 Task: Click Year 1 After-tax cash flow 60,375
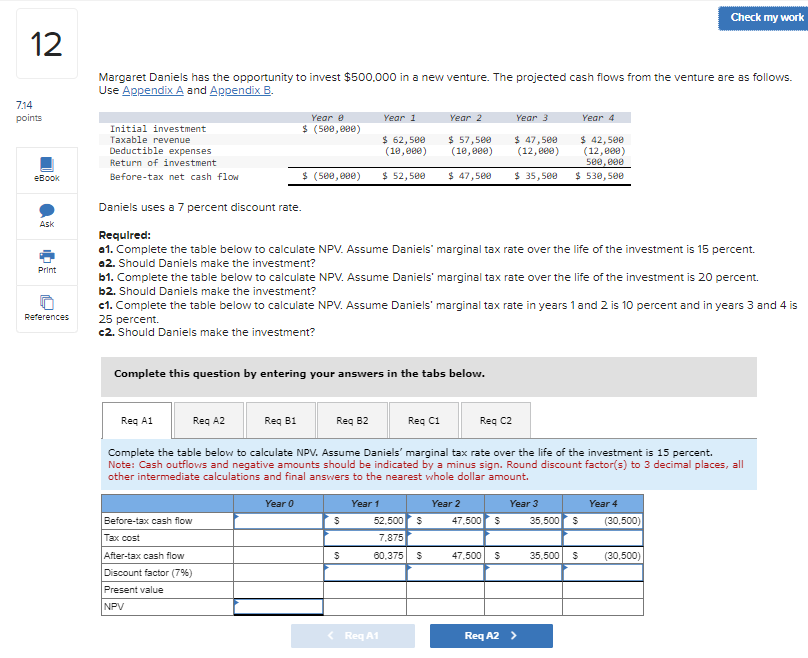pos(365,555)
